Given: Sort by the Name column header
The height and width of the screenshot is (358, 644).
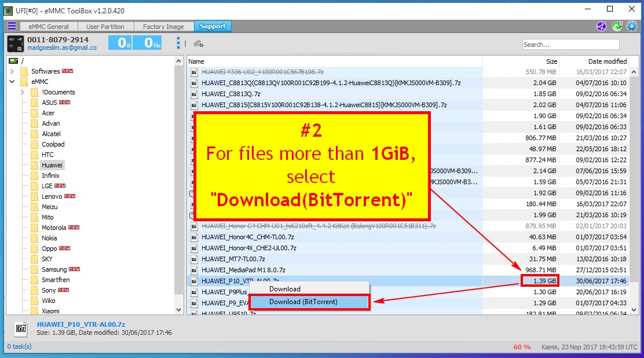Looking at the screenshot, I should (334, 61).
